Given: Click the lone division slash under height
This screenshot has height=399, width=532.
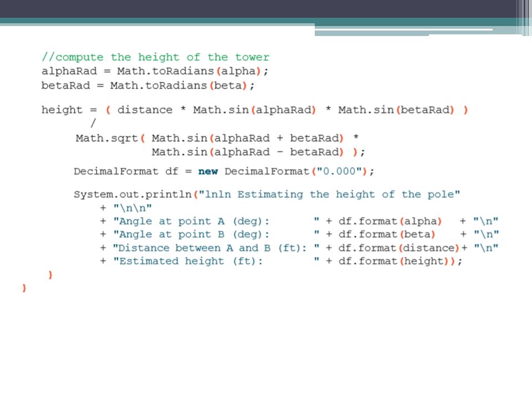Looking at the screenshot, I should (x=93, y=122).
